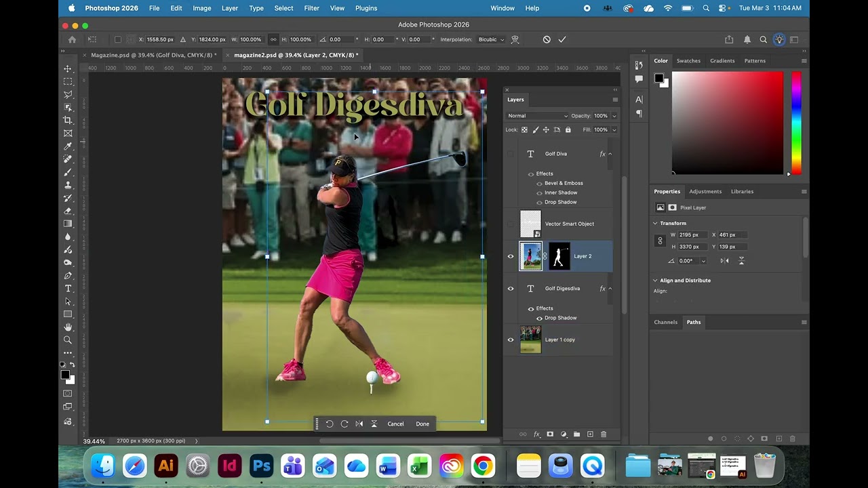Select the Object Selection tool
Viewport: 868px width, 488px height.
(68, 107)
